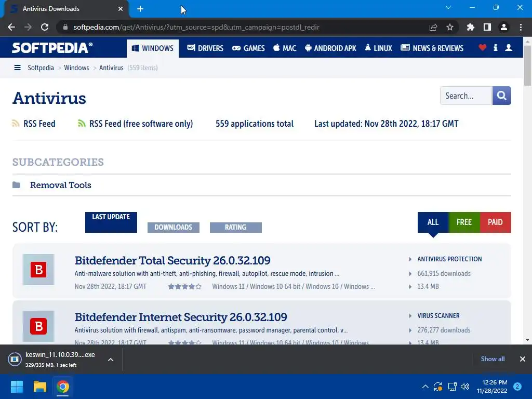The height and width of the screenshot is (399, 532).
Task: Click the page vertical scrollbar thumb
Action: click(x=527, y=65)
